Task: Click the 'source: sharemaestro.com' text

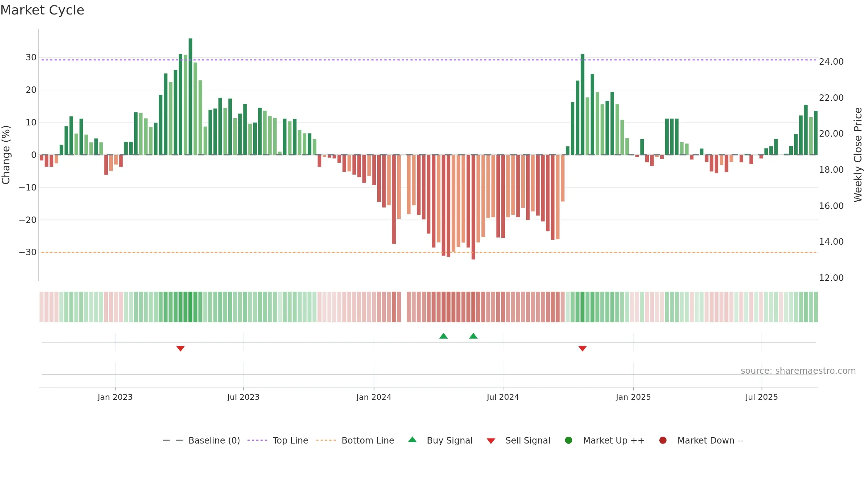Action: [798, 371]
